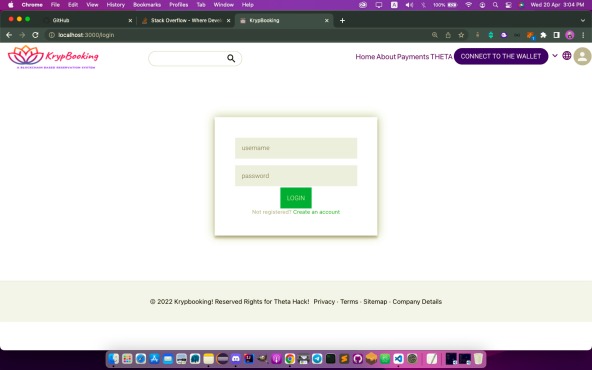Reload the page with the refresh icon

click(x=35, y=35)
